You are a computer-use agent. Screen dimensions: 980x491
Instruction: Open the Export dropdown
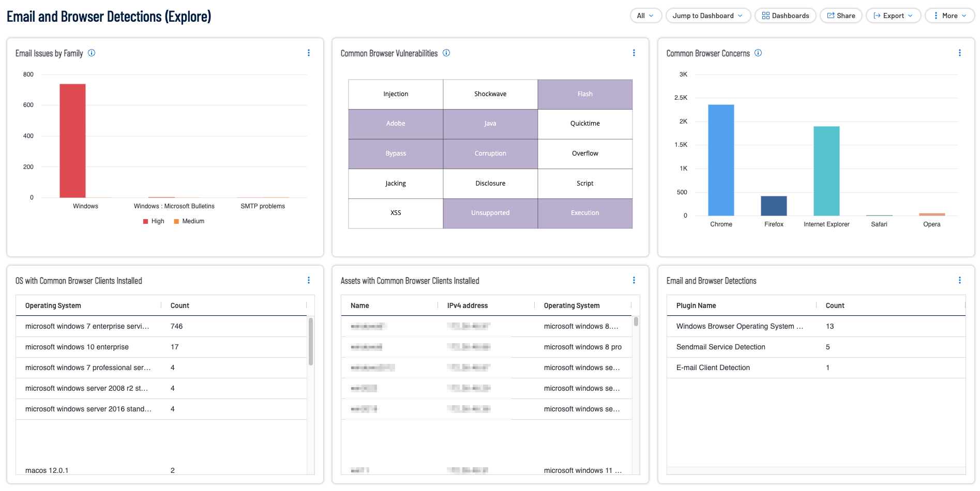click(x=893, y=16)
